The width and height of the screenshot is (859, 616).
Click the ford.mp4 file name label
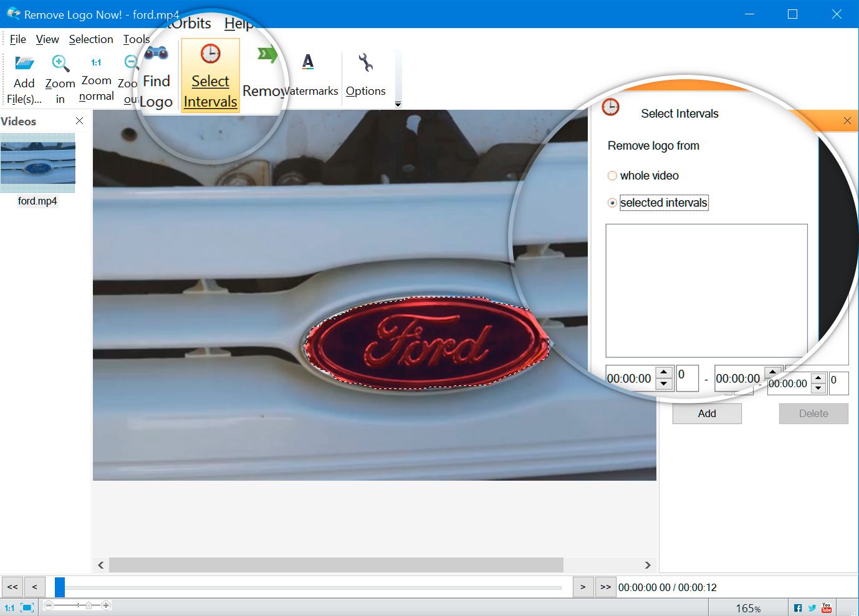(x=37, y=201)
